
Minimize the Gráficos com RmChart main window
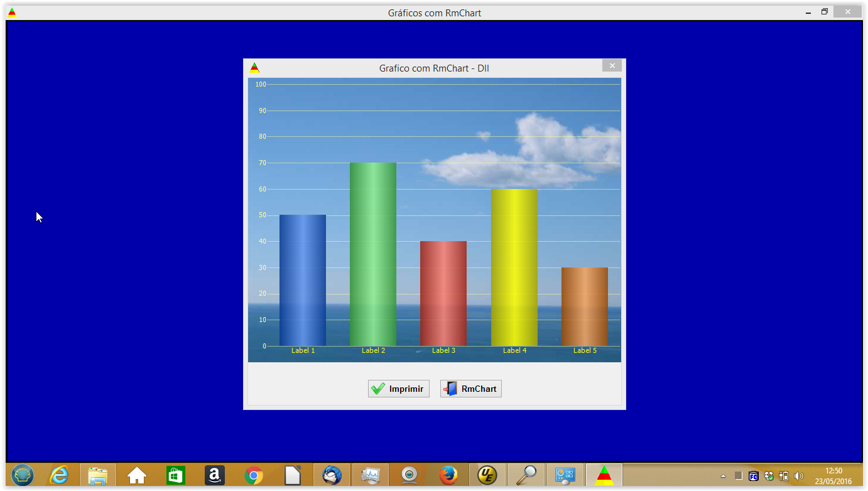click(808, 12)
